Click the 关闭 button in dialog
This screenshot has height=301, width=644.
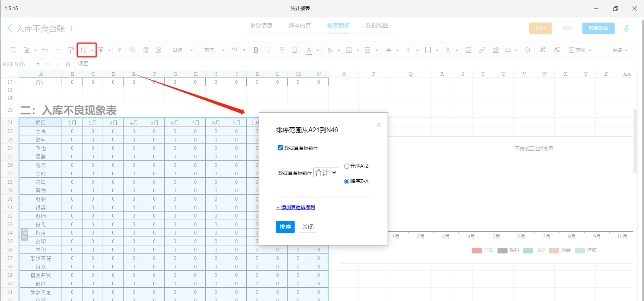coord(308,227)
